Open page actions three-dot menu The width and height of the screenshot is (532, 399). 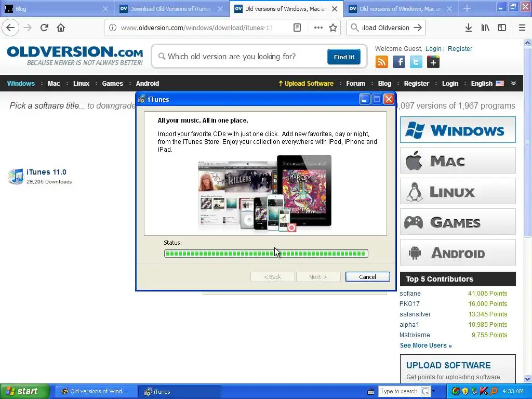pyautogui.click(x=318, y=28)
